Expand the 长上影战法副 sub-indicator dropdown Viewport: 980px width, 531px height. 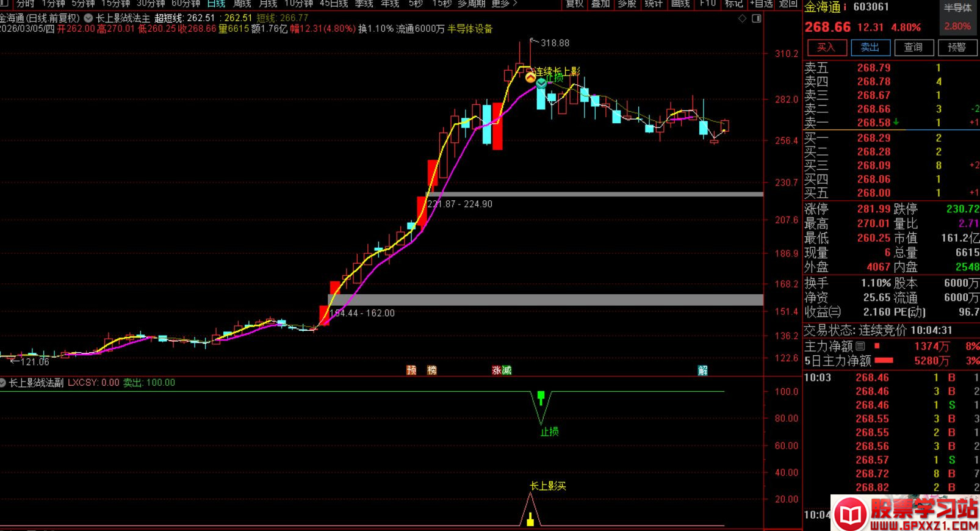tap(3, 383)
